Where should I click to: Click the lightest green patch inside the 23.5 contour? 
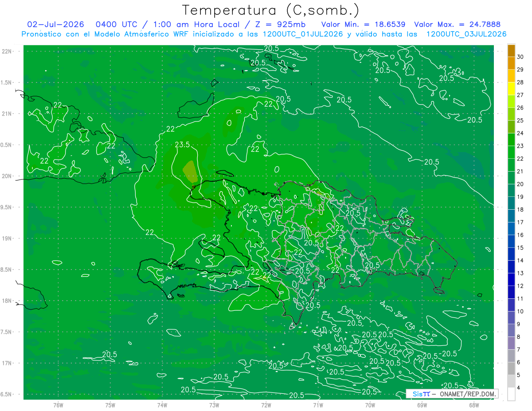click(190, 172)
